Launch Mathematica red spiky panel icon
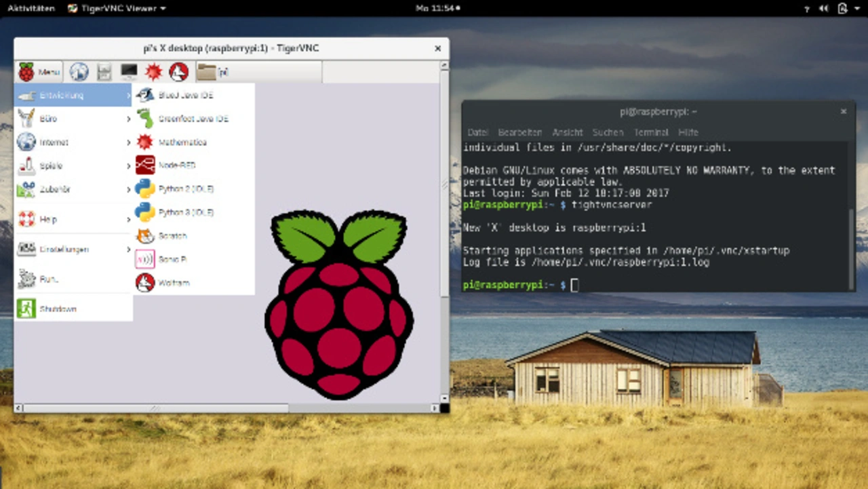 [154, 72]
